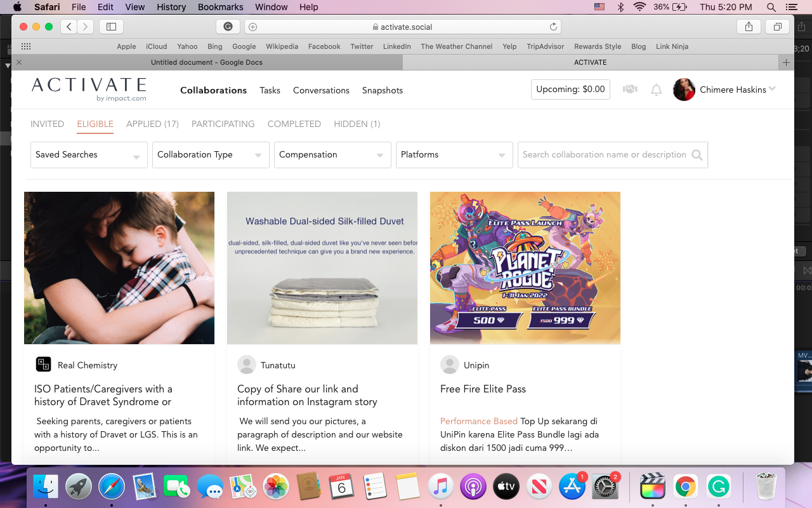
Task: Open the ISO Patients/Caregivers collaboration title
Action: pos(103,395)
